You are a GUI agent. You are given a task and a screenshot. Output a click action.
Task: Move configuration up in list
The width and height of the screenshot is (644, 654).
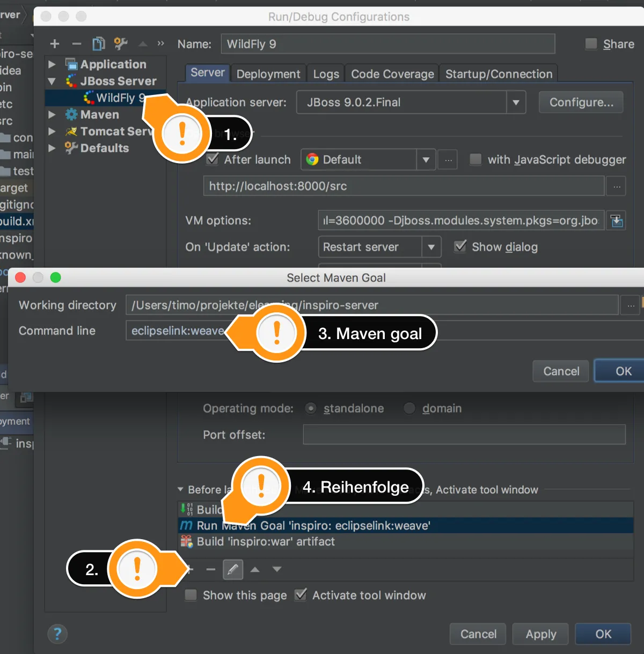pos(143,44)
